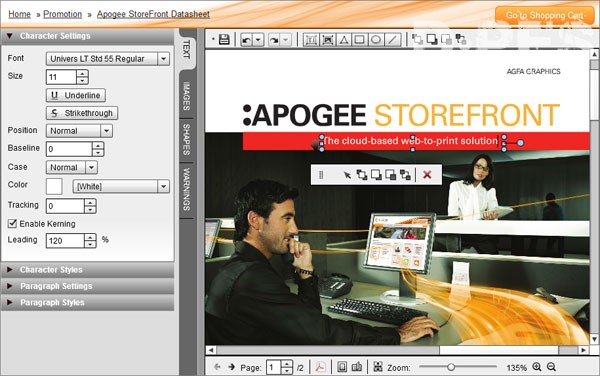Delete selection with red X icon
Screen dimensions: 600x376
click(x=427, y=175)
